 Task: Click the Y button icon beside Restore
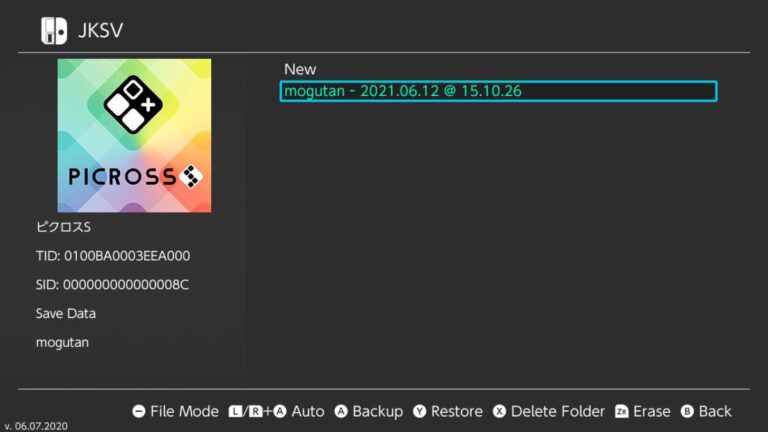tap(419, 411)
